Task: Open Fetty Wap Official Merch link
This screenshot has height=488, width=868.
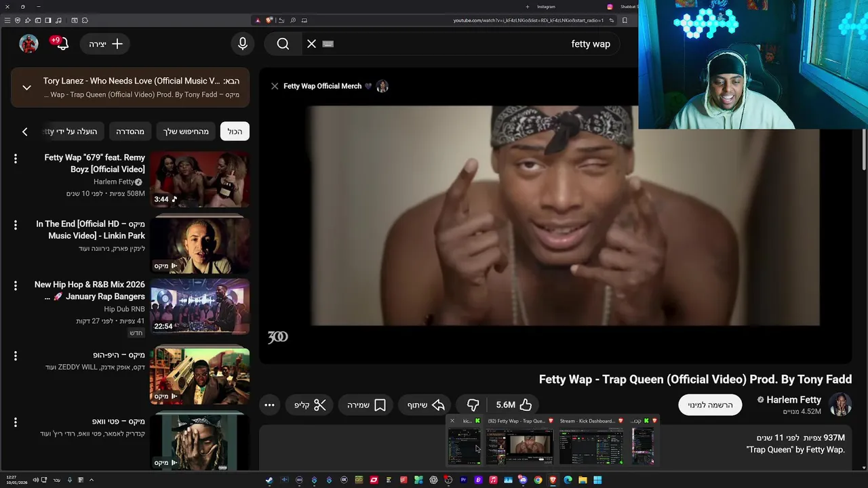Action: tap(323, 86)
